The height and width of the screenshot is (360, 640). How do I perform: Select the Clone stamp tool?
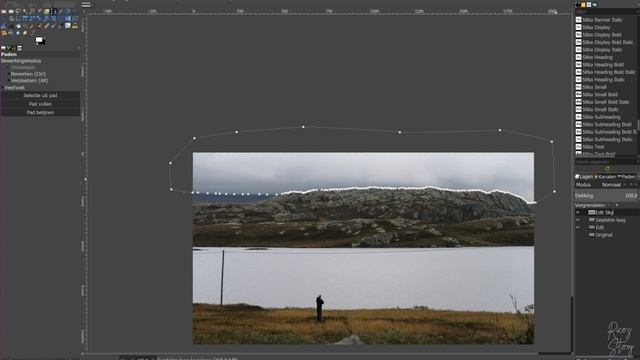pyautogui.click(x=75, y=26)
